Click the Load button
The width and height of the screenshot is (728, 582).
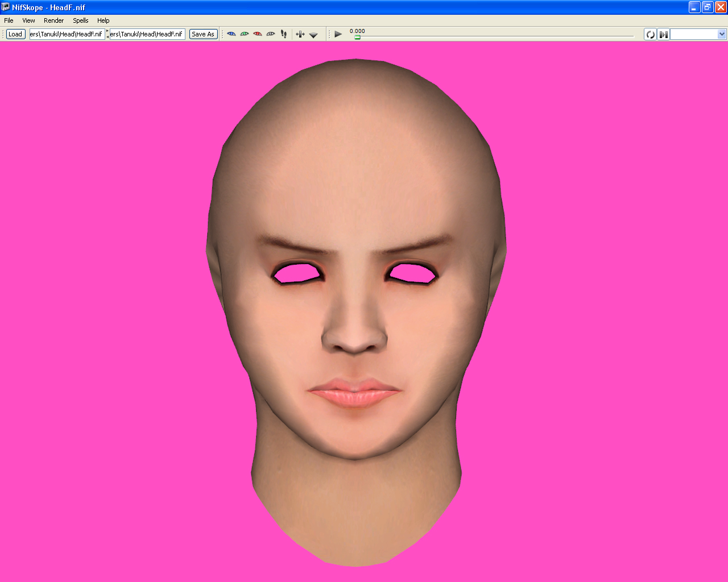[15, 34]
